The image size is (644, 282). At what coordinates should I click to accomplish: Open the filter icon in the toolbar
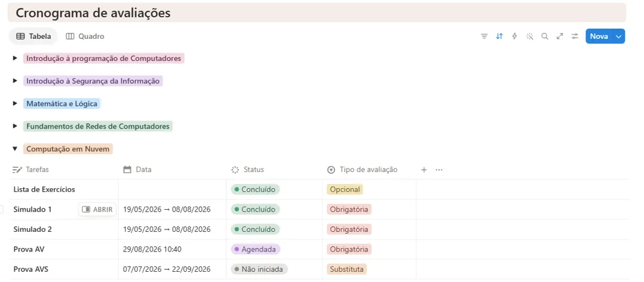tap(484, 36)
